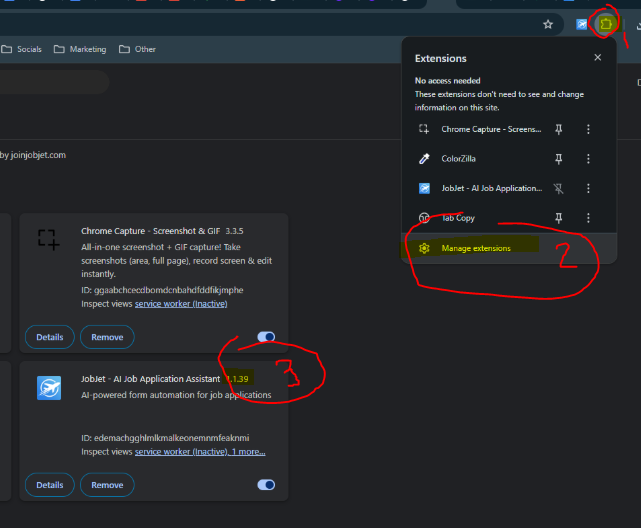Click Tab Copy icon in extensions popup
Screen dimensions: 641x528
point(424,218)
